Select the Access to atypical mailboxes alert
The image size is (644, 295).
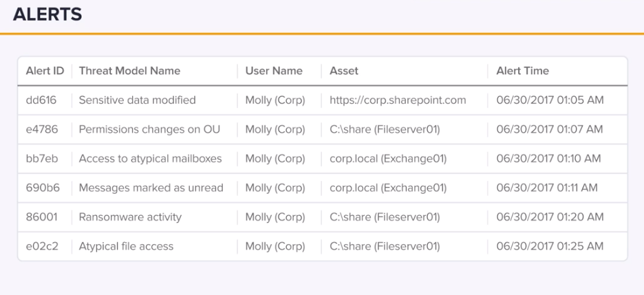150,159
